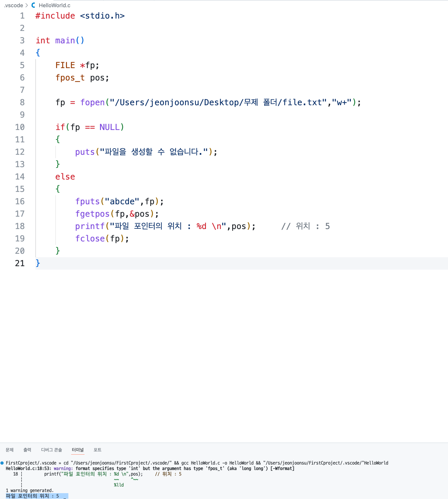Image resolution: width=448 pixels, height=499 pixels.
Task: Place cursor on the main function name
Action: 65,41
